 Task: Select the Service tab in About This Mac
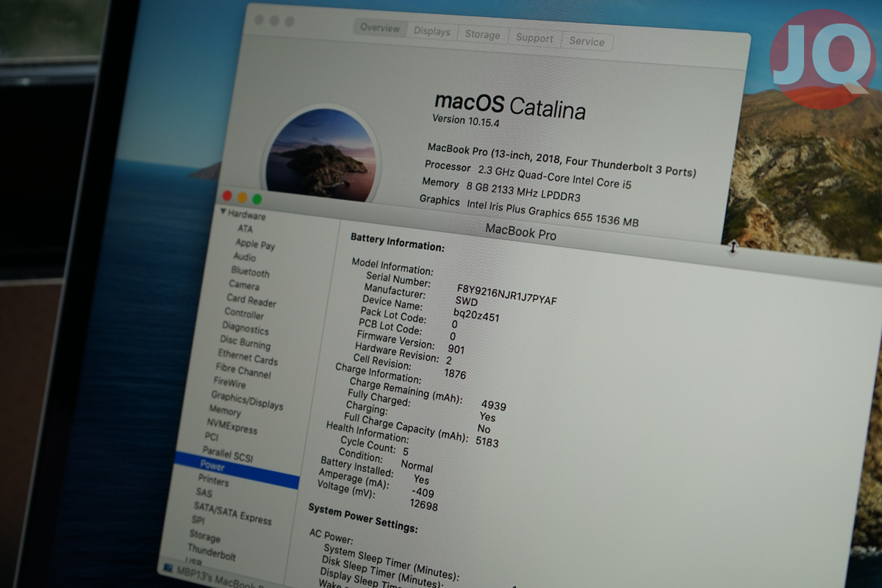click(587, 41)
